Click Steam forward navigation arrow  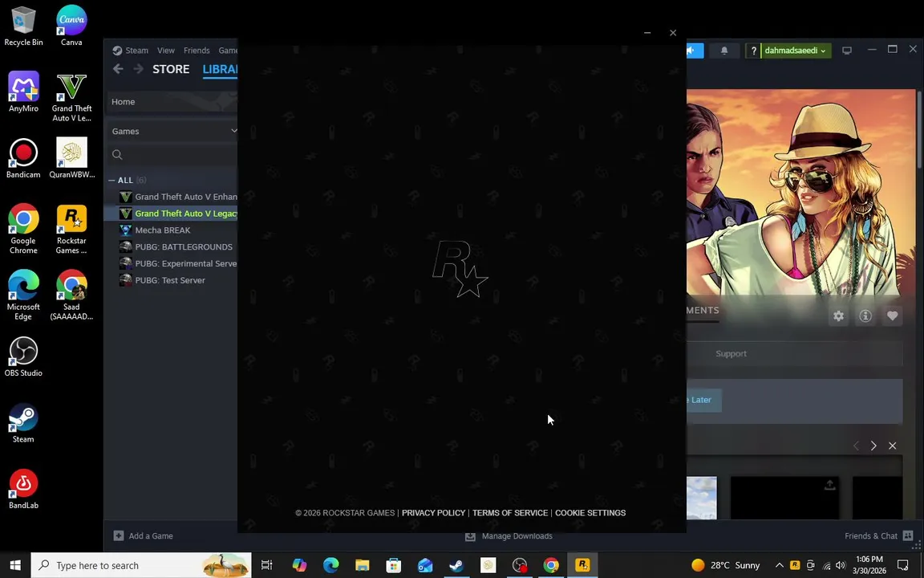pos(139,69)
